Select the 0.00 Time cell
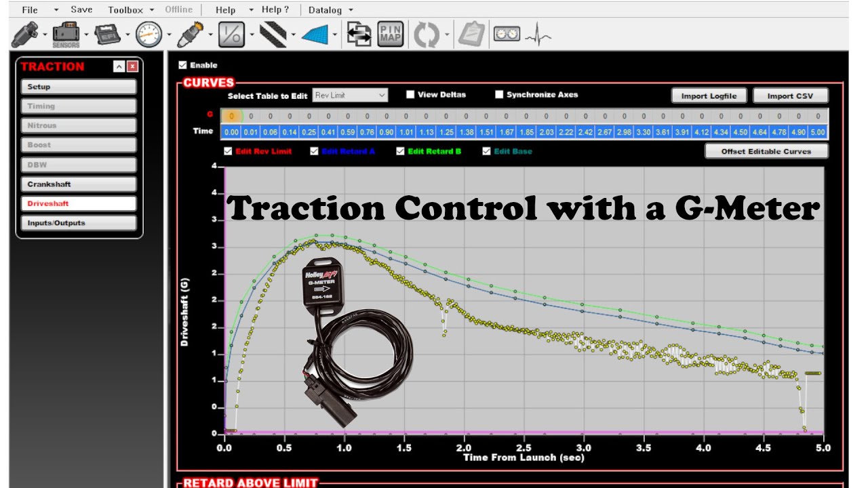This screenshot has height=488, width=868. click(x=231, y=131)
